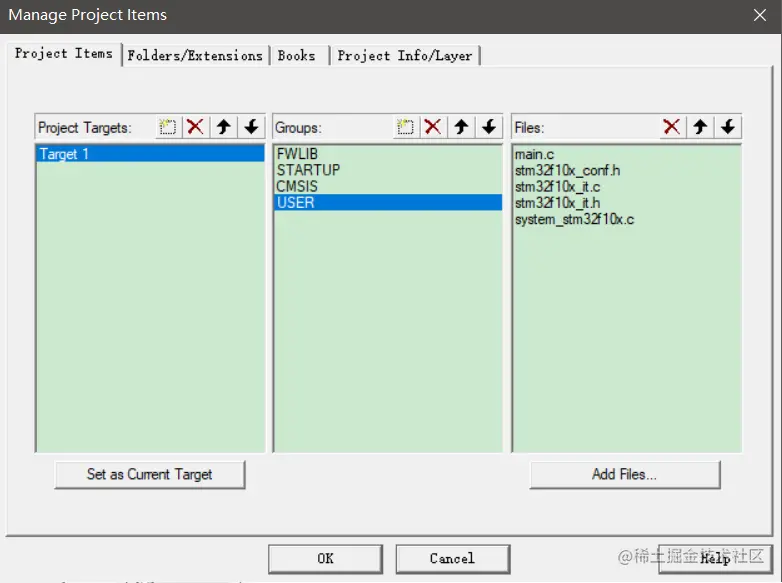Move project target up
782x583 pixels.
pyautogui.click(x=223, y=127)
